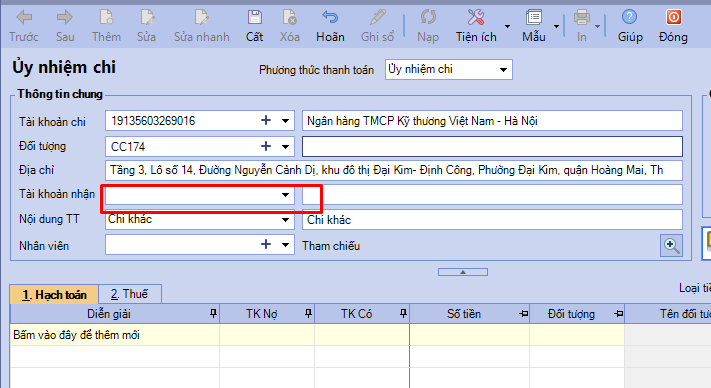Switch to the 2. Thuế tab
Viewport: 711px width, 388px height.
coord(130,294)
